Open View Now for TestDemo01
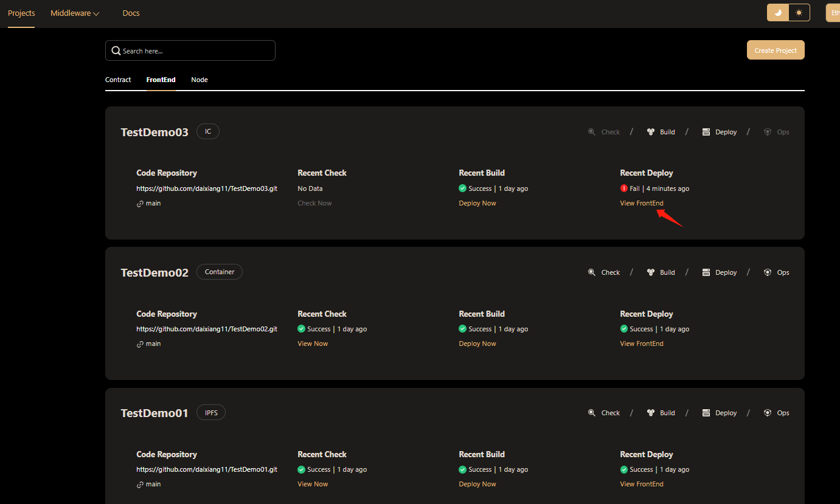The image size is (840, 504). (x=313, y=484)
